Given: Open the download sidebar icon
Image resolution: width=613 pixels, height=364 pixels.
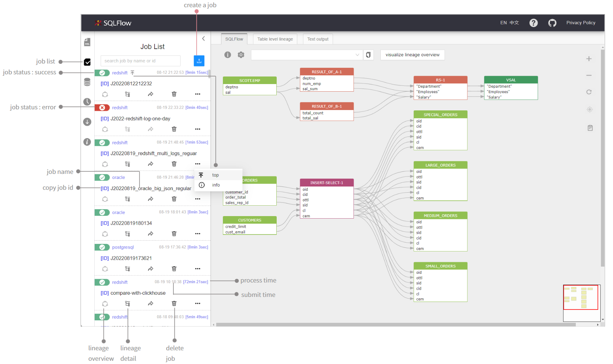Looking at the screenshot, I should [87, 122].
